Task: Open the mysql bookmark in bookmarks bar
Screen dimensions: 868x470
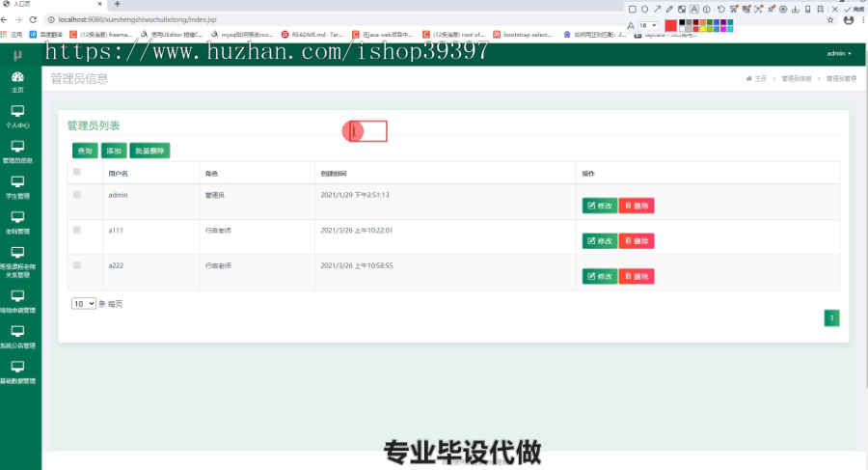Action: (x=242, y=35)
